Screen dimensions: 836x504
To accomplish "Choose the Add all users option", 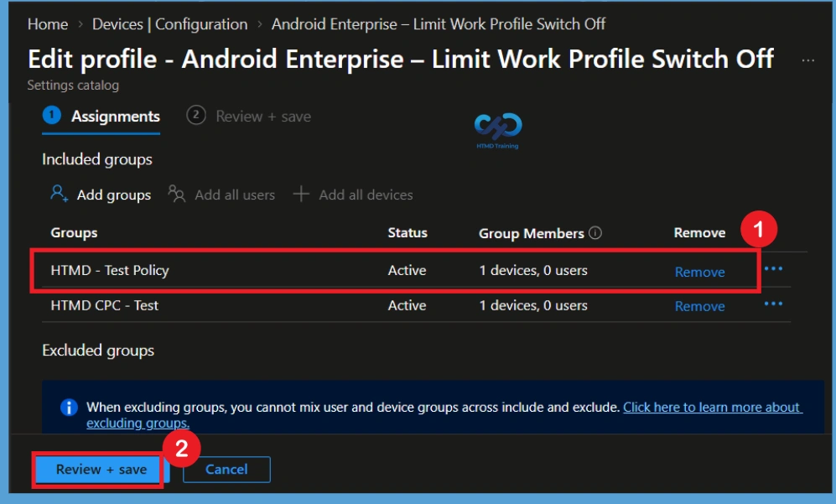I will 235,195.
